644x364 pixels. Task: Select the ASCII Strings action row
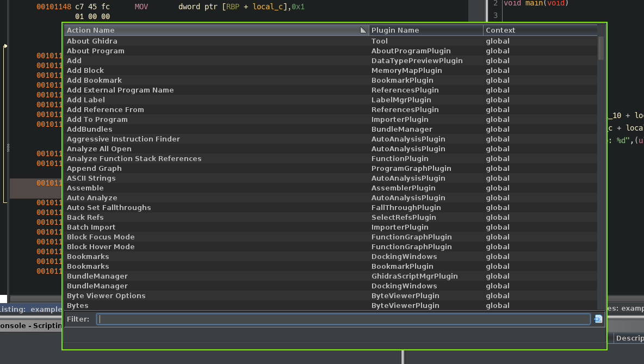click(331, 178)
